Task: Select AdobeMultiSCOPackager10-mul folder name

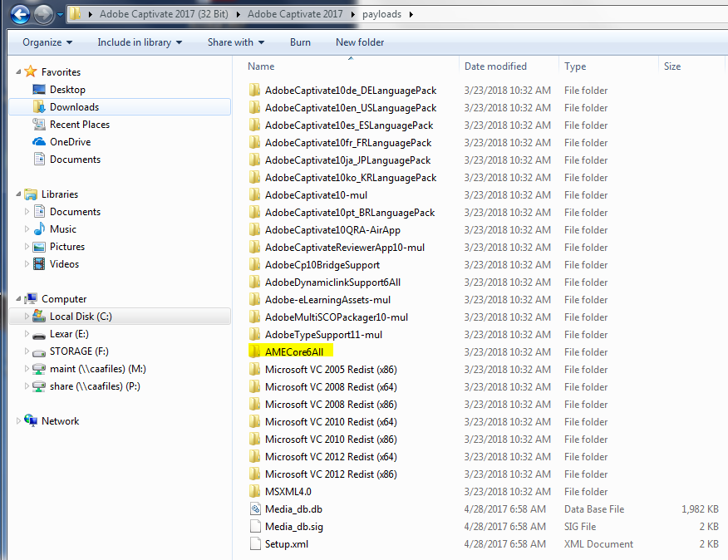Action: 336,317
